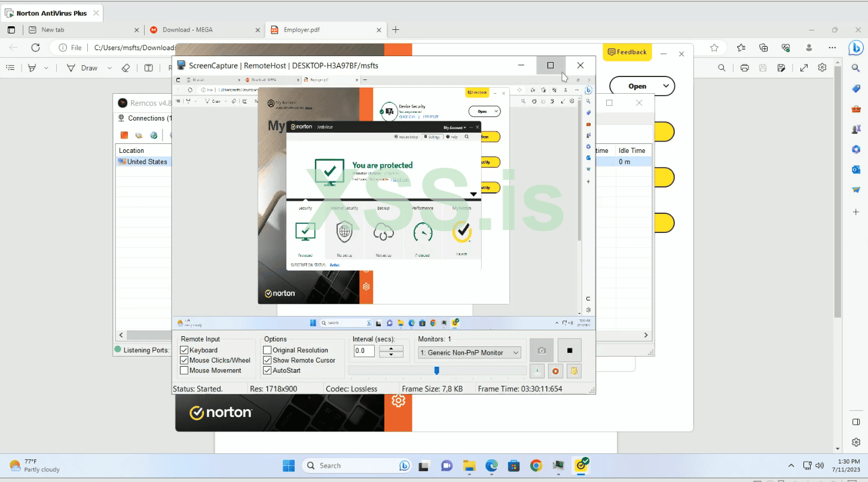Open the Edge profile icon
This screenshot has height=482, width=868.
pos(809,48)
